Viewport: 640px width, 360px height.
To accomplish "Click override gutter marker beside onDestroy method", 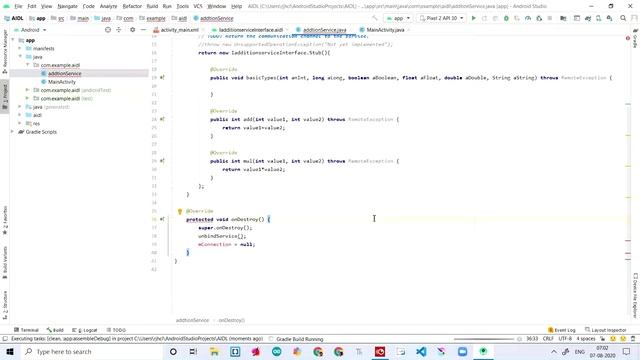I will (x=162, y=219).
